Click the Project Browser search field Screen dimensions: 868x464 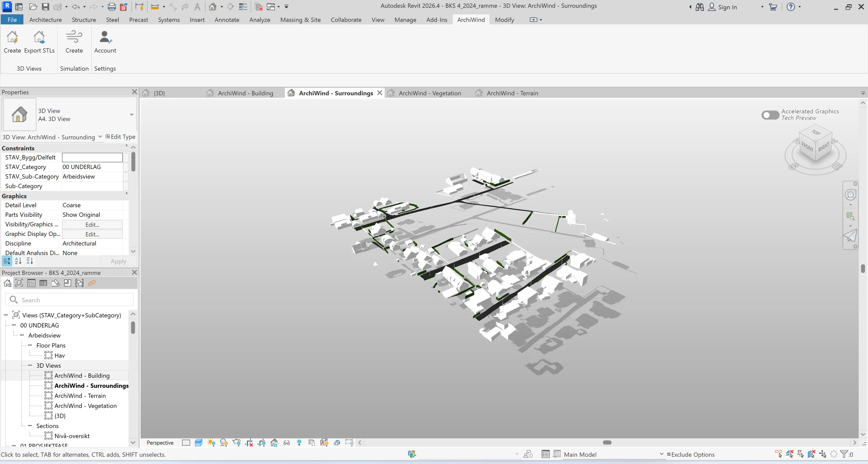74,300
